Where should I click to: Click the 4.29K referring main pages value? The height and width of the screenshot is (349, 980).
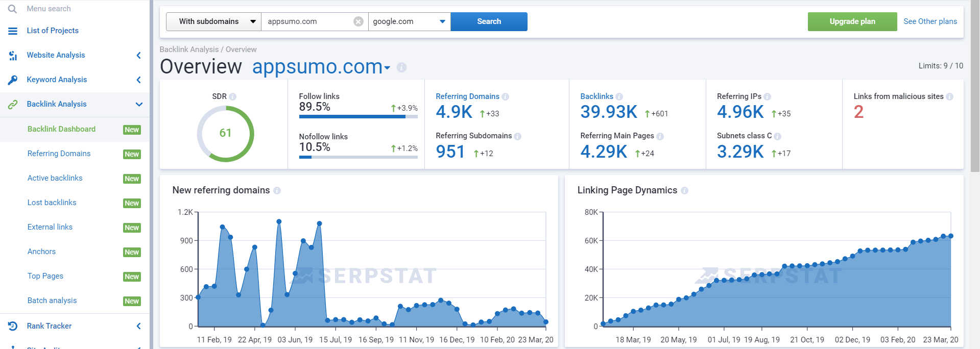pos(604,152)
